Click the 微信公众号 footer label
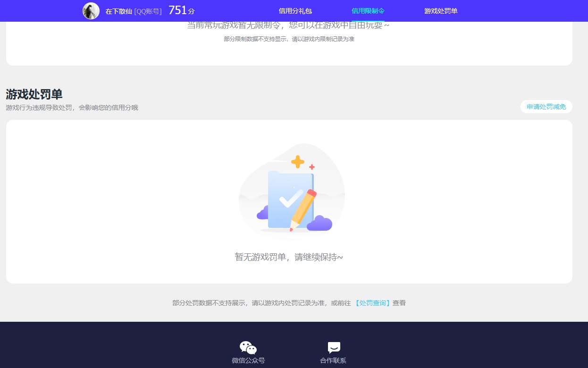Viewport: 588px width, 368px height. (248, 360)
